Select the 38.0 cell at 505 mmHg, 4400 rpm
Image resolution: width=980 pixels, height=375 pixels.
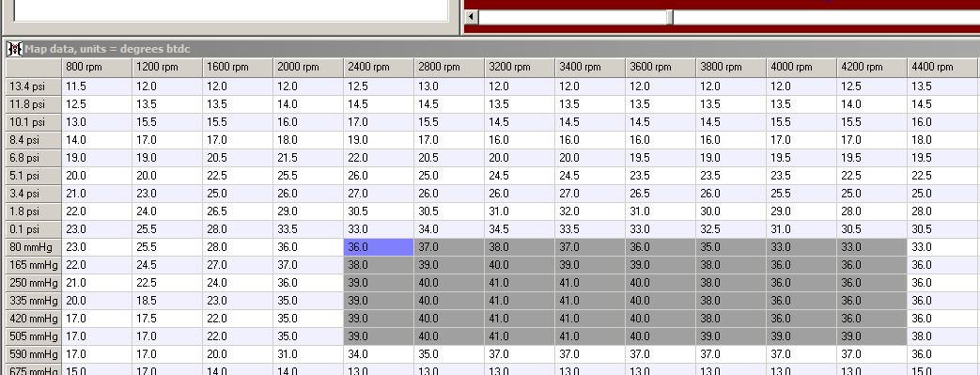click(x=942, y=336)
